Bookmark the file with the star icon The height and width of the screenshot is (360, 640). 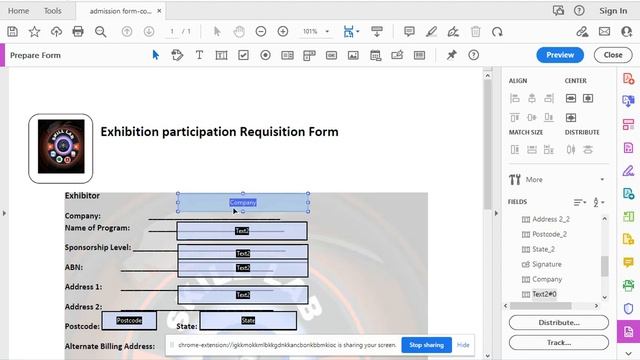click(34, 31)
